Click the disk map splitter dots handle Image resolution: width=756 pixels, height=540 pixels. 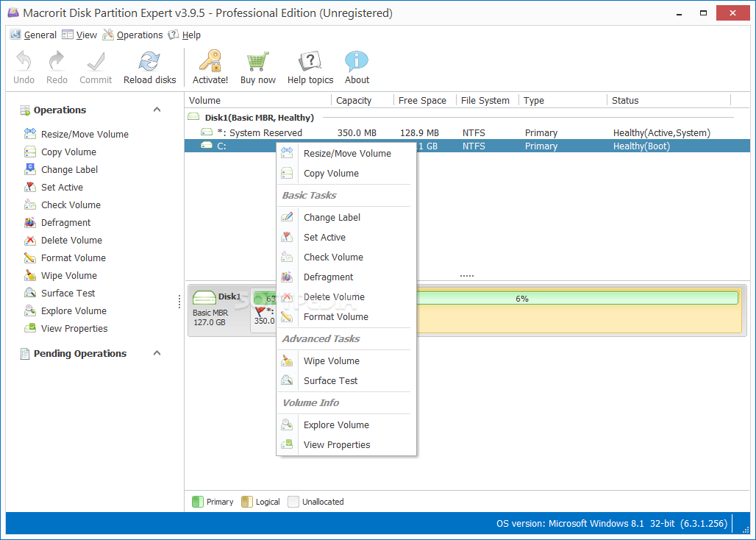467,276
